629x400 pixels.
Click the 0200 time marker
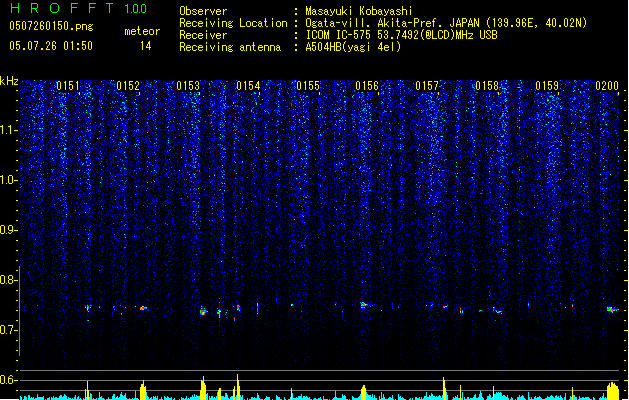(607, 86)
